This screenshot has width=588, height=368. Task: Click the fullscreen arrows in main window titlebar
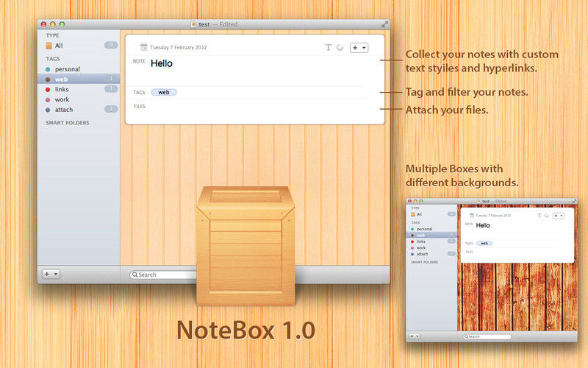[x=384, y=24]
